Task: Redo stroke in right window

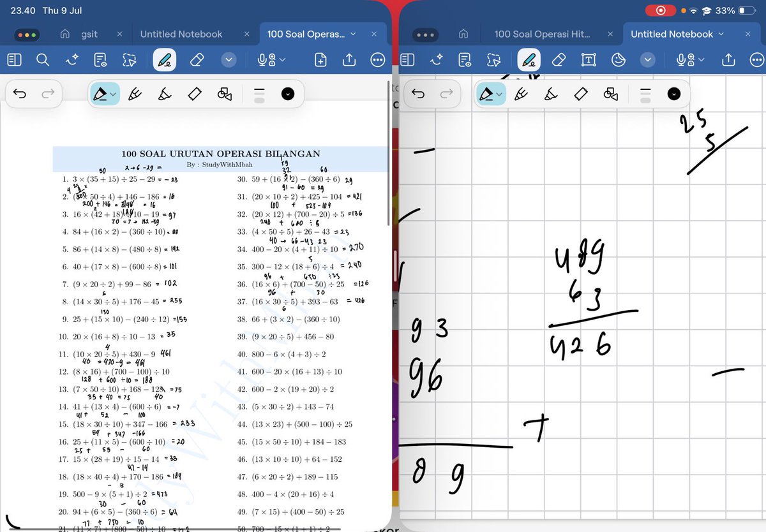Action: 446,94
